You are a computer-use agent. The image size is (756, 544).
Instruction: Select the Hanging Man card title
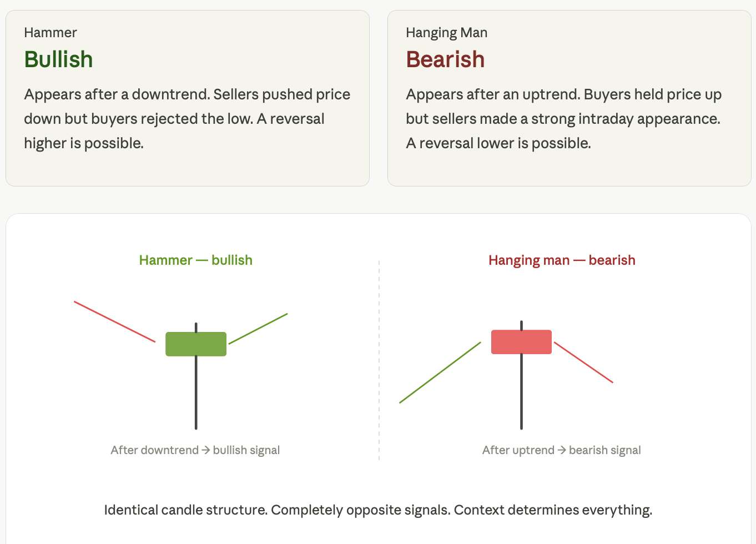pos(447,33)
